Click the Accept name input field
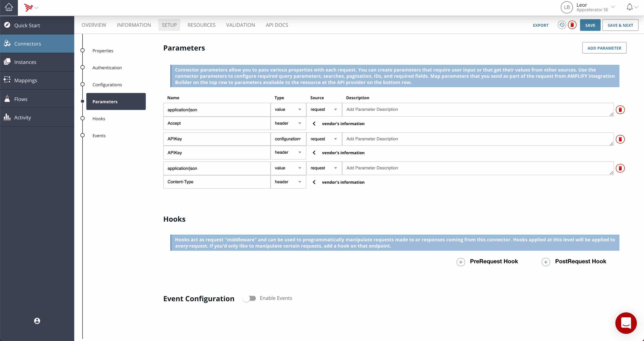 click(x=217, y=123)
